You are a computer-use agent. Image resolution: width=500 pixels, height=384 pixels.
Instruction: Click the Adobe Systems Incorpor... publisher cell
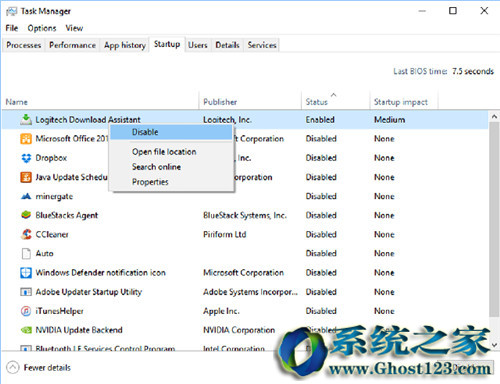point(250,292)
